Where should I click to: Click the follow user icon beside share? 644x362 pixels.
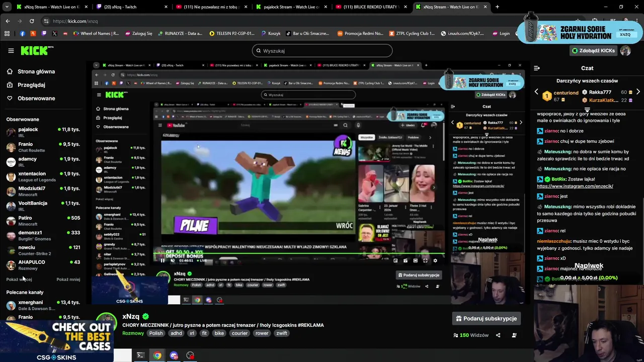tap(514, 335)
